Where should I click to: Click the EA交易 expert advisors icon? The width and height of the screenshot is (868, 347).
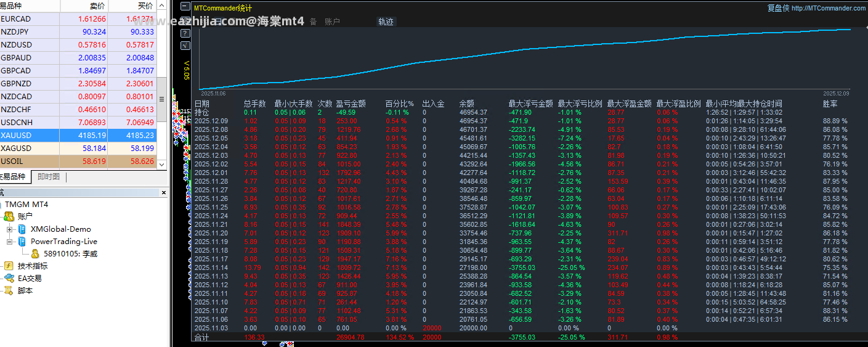[9, 279]
